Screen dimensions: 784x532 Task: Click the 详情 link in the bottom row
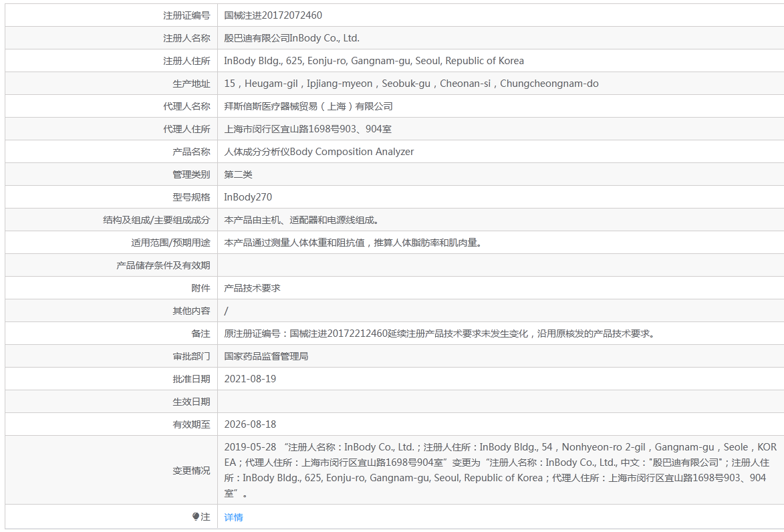pos(233,517)
